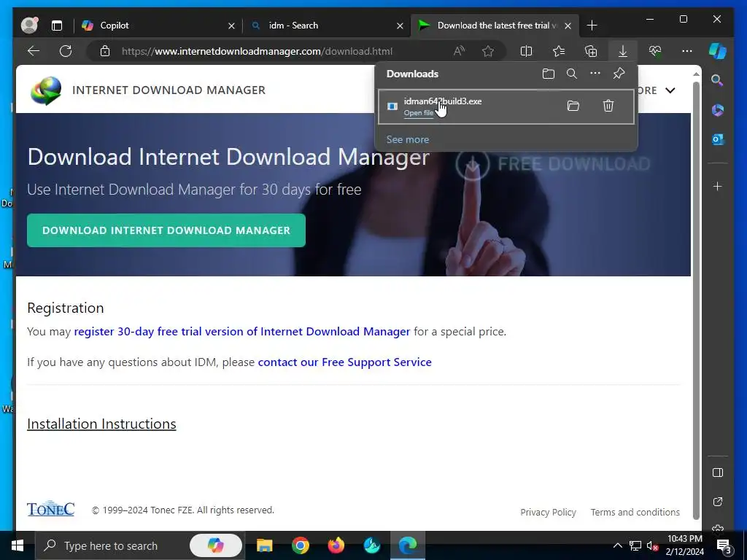The width and height of the screenshot is (747, 560).
Task: Open the tab actions menu icon
Action: point(57,26)
